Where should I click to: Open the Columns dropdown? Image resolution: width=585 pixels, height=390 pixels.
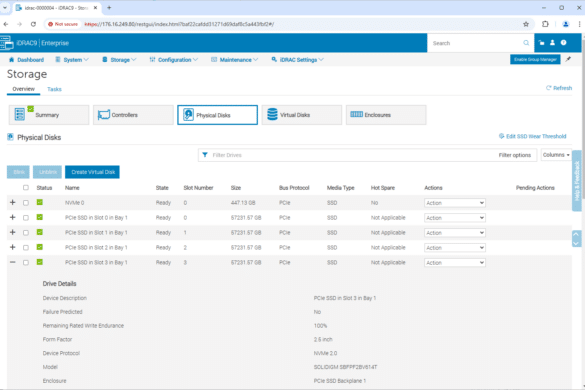556,155
